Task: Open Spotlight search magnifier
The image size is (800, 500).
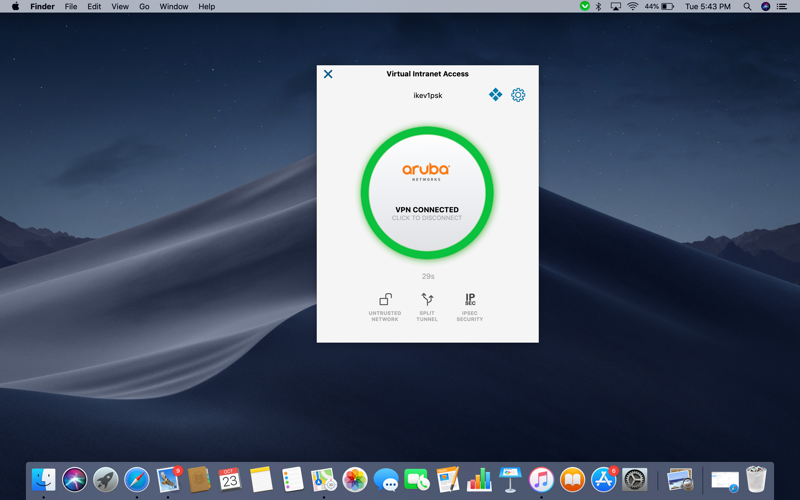Action: coord(747,6)
